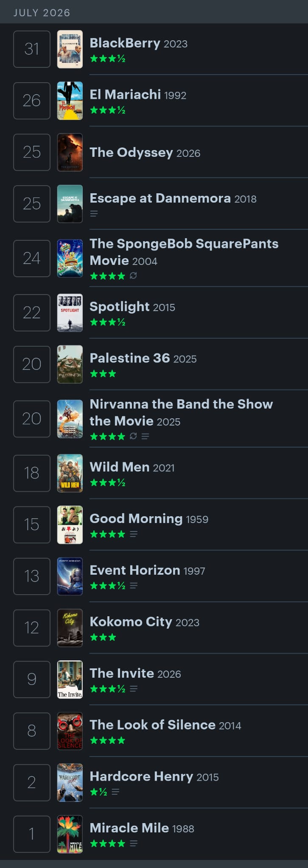Select day 31 date box

click(32, 49)
